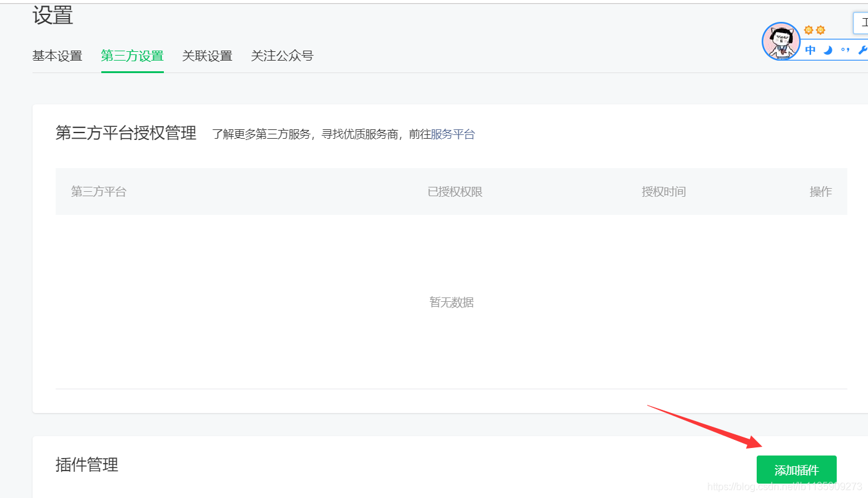Toggle the punctuation width mode icon
The height and width of the screenshot is (498, 868).
click(x=845, y=50)
